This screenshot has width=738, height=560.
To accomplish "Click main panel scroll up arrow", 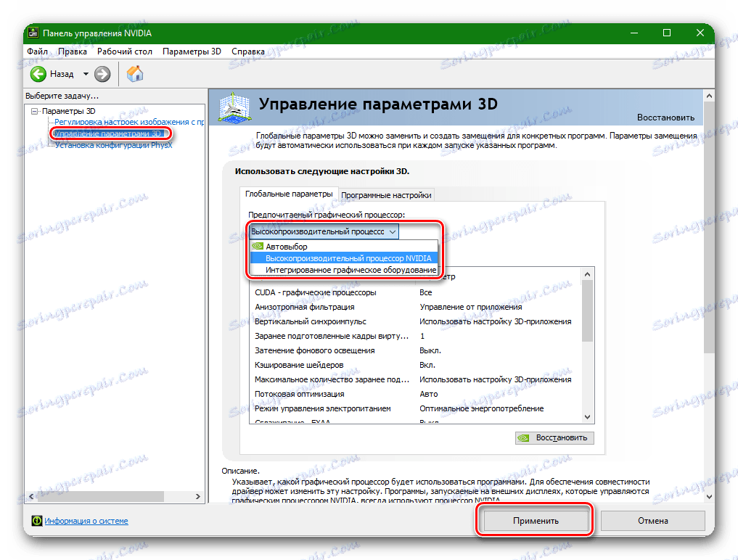I will point(709,96).
